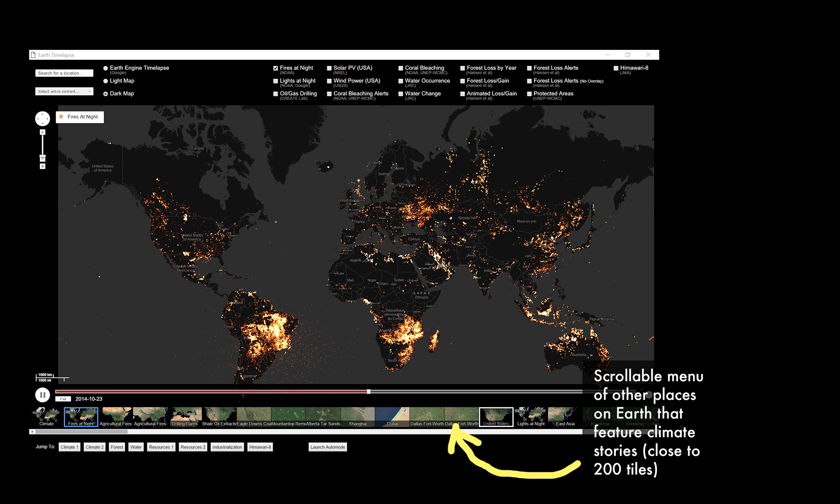Jump to Resources 1 section
The image size is (840, 504).
(161, 447)
